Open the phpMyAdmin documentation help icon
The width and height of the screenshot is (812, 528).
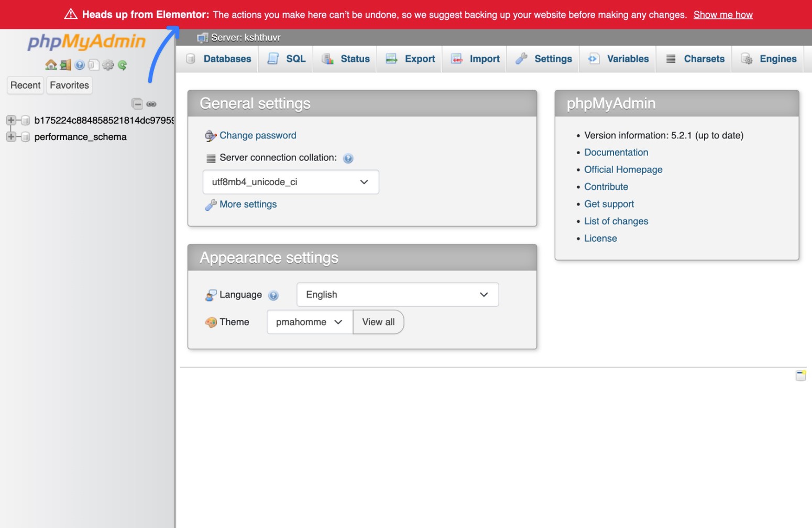click(80, 65)
